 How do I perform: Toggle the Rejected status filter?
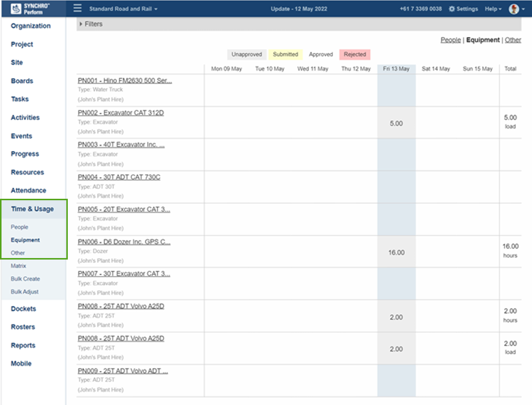pyautogui.click(x=355, y=54)
